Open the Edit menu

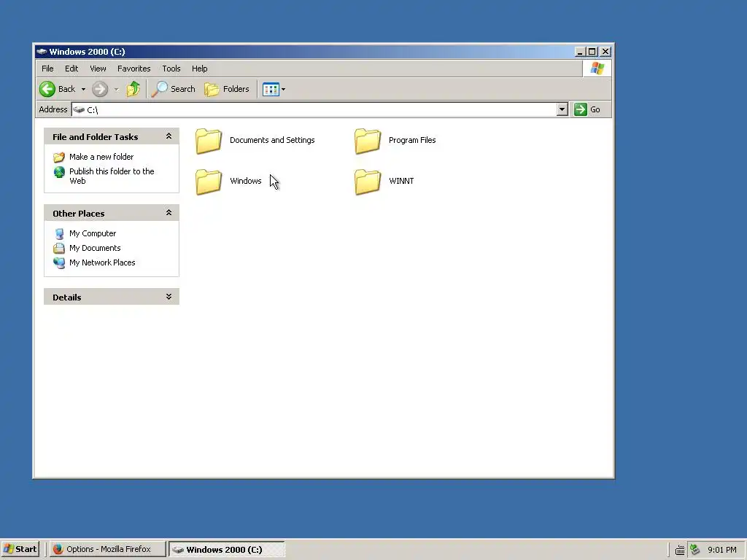[71, 69]
